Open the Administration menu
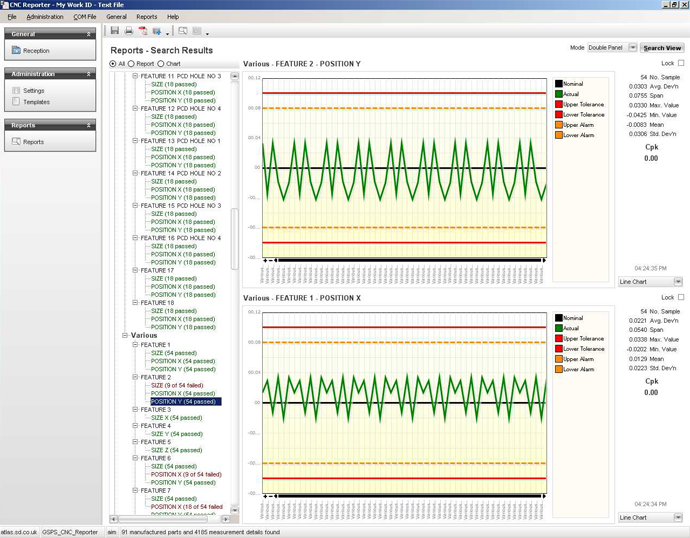Screen dimensions: 690x538 [x=44, y=17]
